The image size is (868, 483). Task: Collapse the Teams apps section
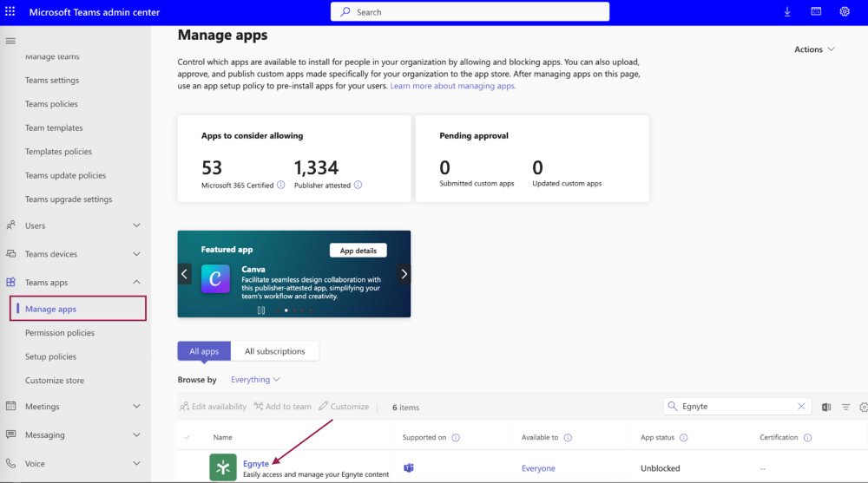point(137,282)
